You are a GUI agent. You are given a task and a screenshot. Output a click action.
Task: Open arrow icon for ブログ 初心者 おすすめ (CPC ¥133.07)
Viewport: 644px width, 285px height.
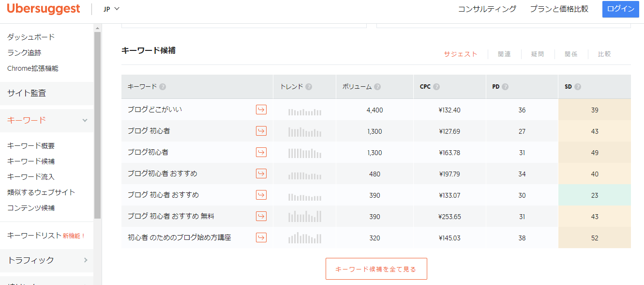pos(261,195)
